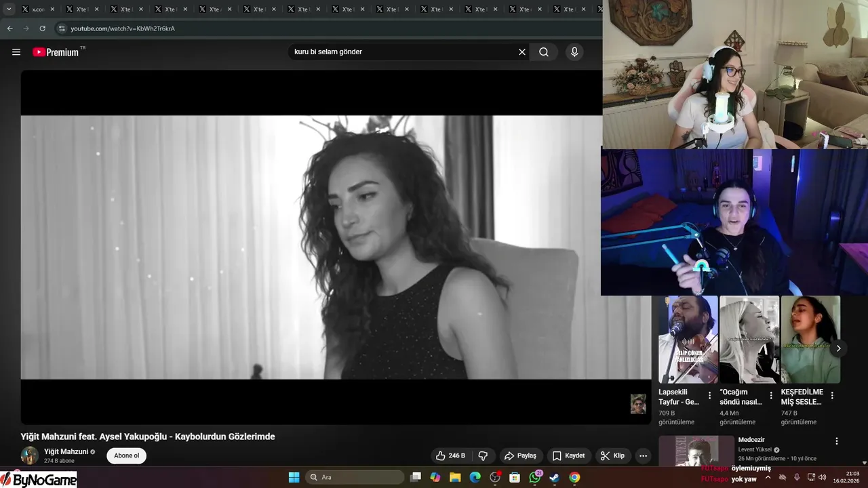Click 747 B görüntüleme under KEŞFEDİLMEMİŞ SESLER

pos(799,418)
